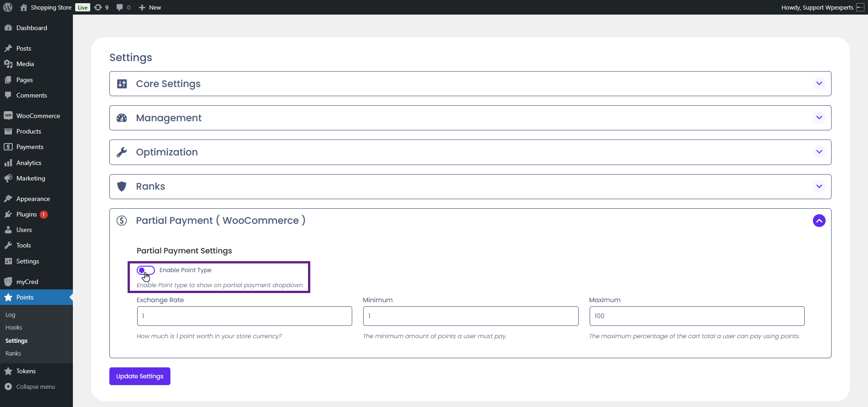Open the Plugins menu with update badge
The height and width of the screenshot is (407, 868).
pyautogui.click(x=26, y=214)
